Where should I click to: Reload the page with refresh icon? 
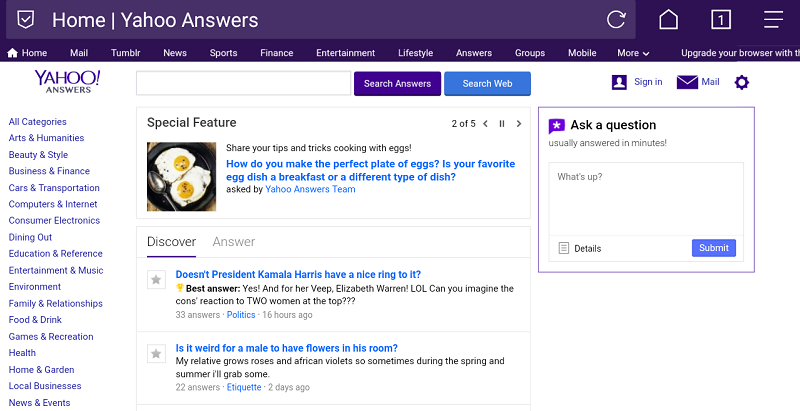click(x=616, y=20)
